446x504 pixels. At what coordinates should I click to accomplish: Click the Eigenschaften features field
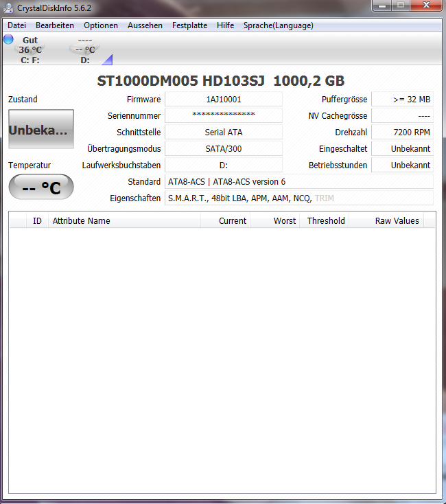pyautogui.click(x=299, y=198)
